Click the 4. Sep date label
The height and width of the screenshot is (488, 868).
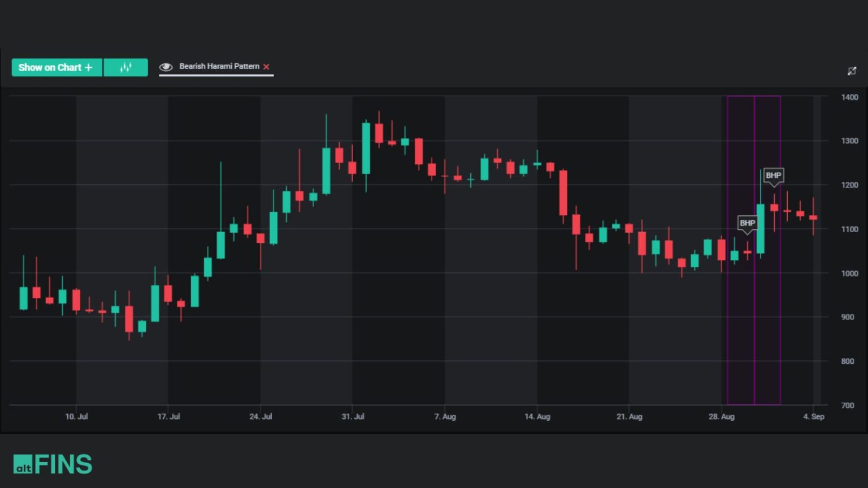[814, 417]
